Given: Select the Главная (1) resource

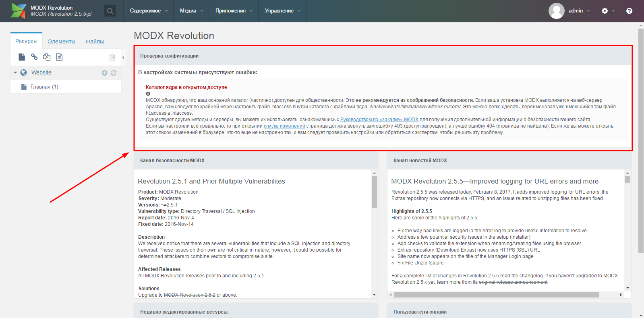Looking at the screenshot, I should [x=44, y=87].
